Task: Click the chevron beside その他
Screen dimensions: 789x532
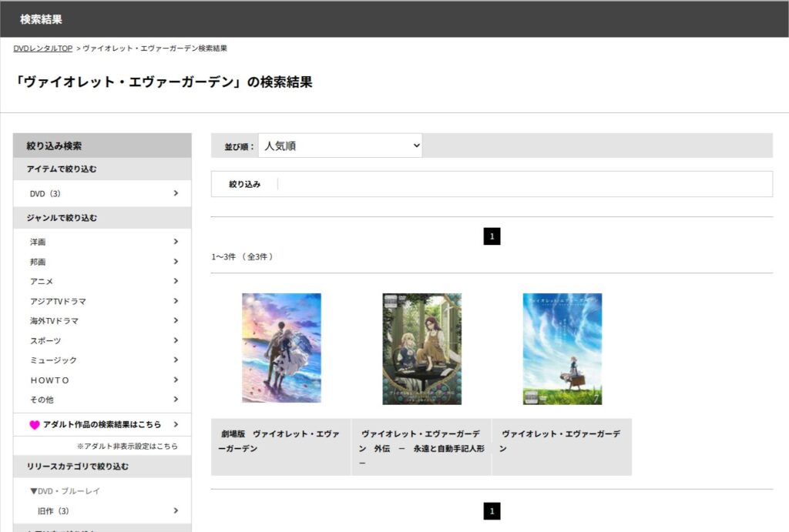Action: 176,400
